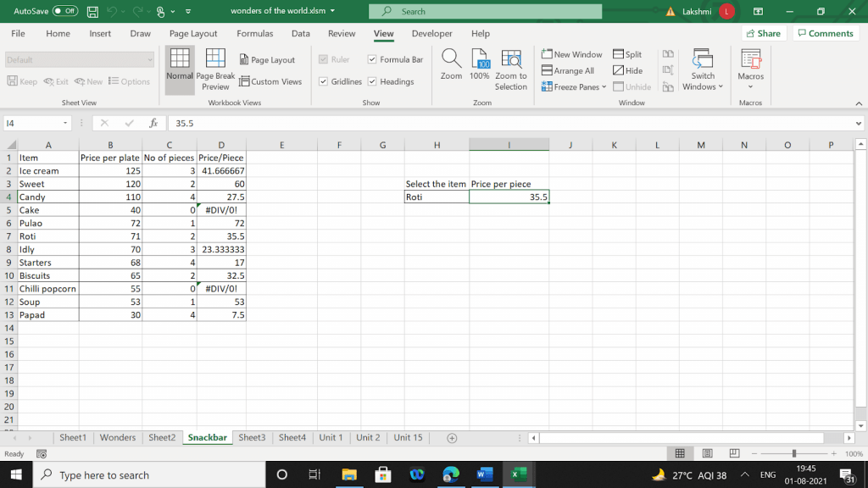Add a new sheet with plus icon
Viewport: 868px width, 488px height.
point(452,438)
